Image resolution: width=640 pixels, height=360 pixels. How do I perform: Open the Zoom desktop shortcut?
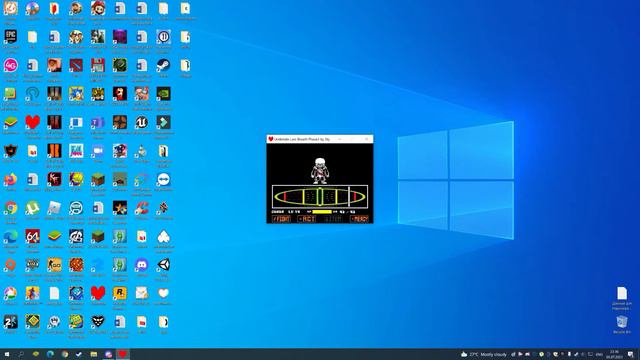[98, 151]
